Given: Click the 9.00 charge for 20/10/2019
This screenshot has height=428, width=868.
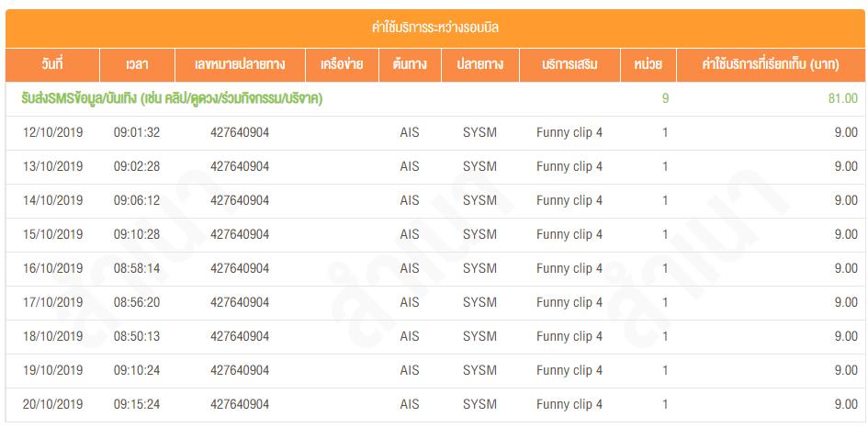Looking at the screenshot, I should 846,405.
